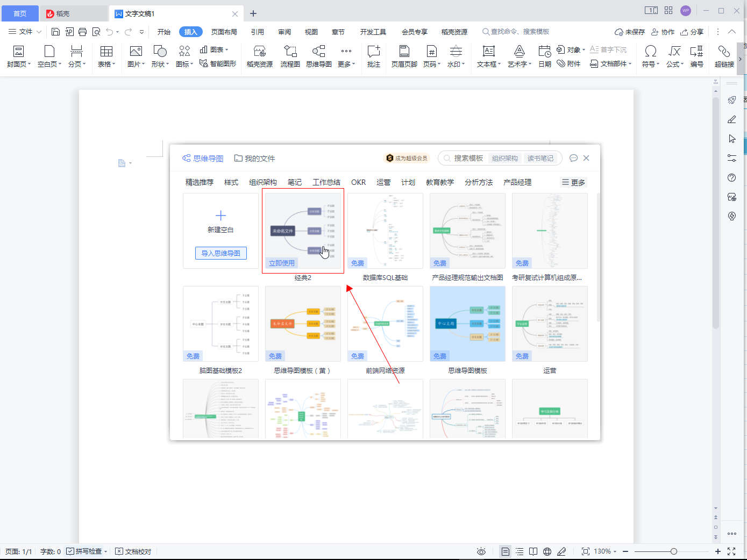The height and width of the screenshot is (560, 747).
Task: Switch to reading view in status bar
Action: [x=533, y=551]
